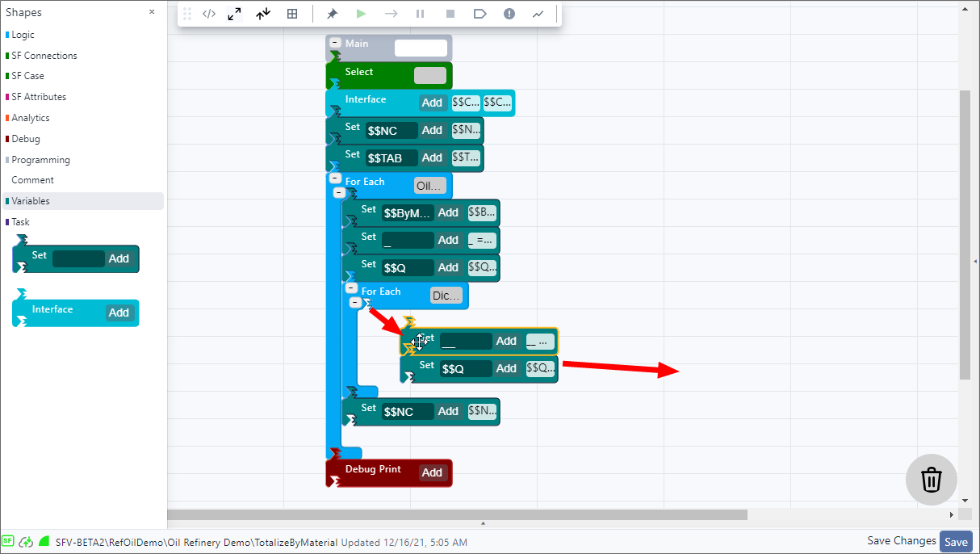Image resolution: width=980 pixels, height=554 pixels.
Task: Collapse the Main block with minus toggle
Action: [335, 42]
